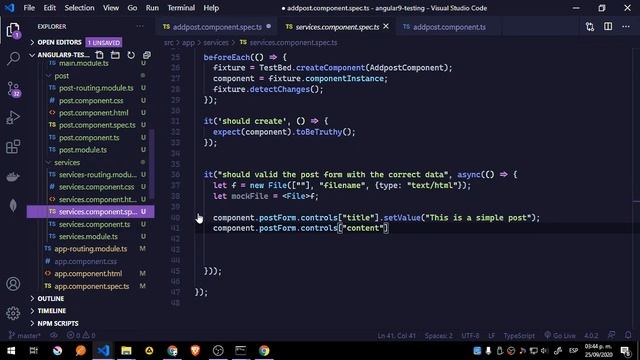Click the services breadcrumb segment
This screenshot has height=360, width=640.
point(216,42)
